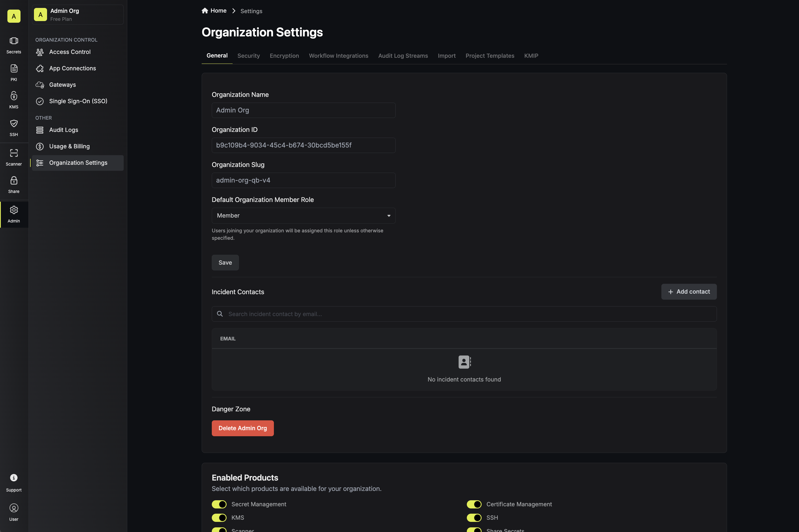The height and width of the screenshot is (532, 799).
Task: Select Organization Settings in sidebar
Action: pos(78,163)
